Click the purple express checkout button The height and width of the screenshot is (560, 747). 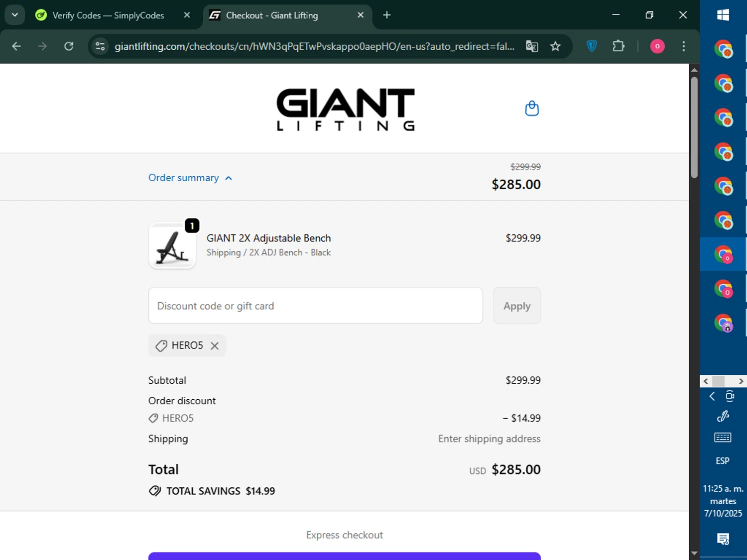point(344,556)
